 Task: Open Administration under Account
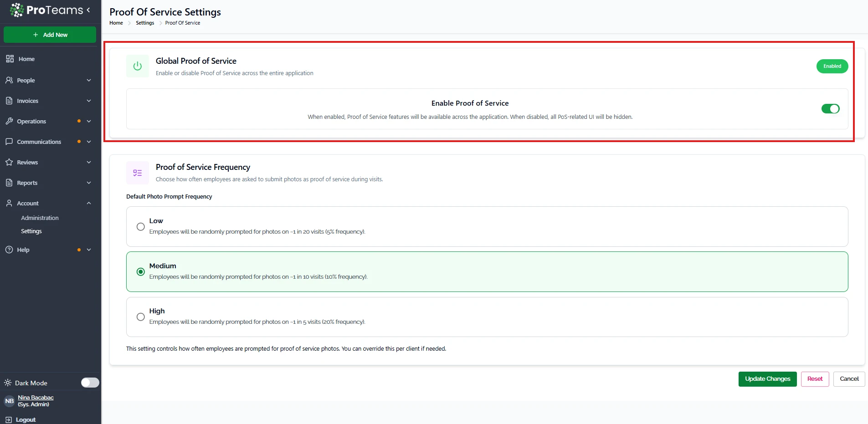40,218
